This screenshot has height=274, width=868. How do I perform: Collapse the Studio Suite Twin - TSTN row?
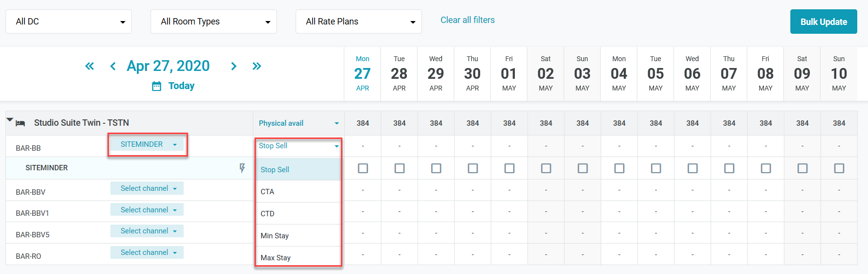point(10,120)
